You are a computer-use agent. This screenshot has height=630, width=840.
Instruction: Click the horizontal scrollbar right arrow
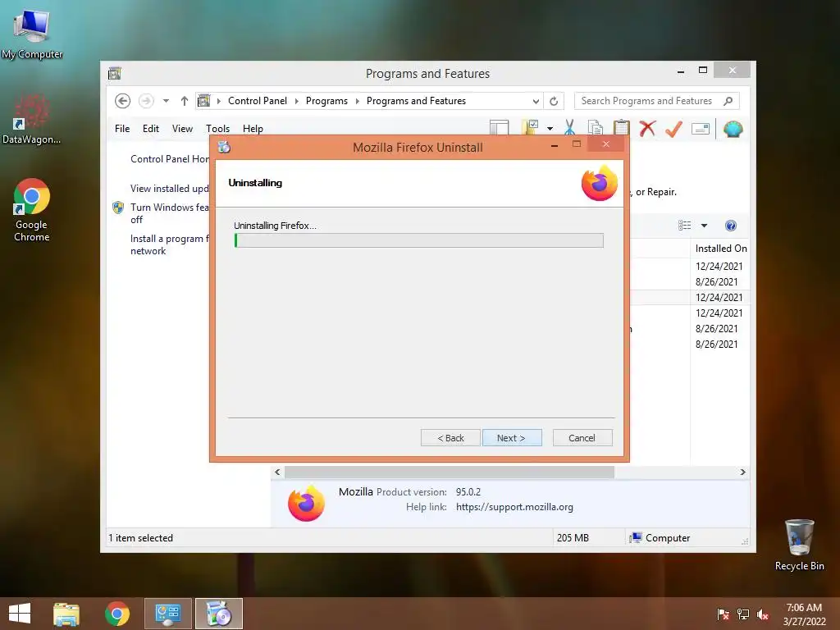pyautogui.click(x=742, y=472)
